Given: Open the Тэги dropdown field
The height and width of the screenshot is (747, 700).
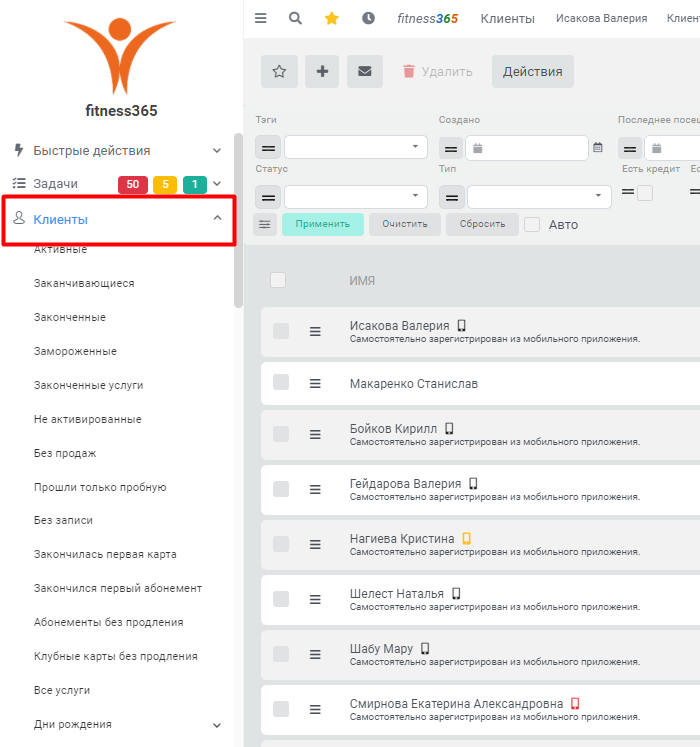Looking at the screenshot, I should (356, 147).
